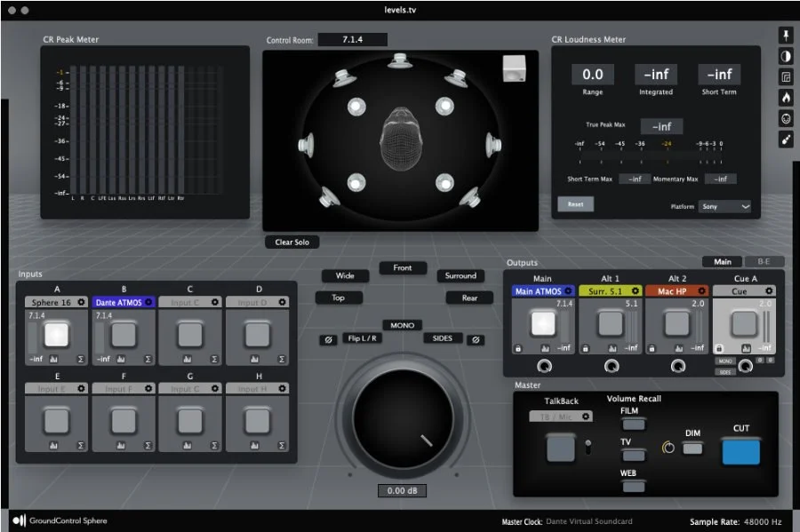Open the Mac HP output settings menu

(x=700, y=290)
